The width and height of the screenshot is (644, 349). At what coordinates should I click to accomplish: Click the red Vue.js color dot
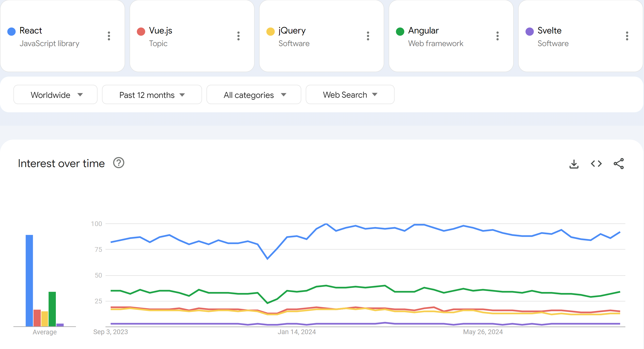[x=141, y=31]
